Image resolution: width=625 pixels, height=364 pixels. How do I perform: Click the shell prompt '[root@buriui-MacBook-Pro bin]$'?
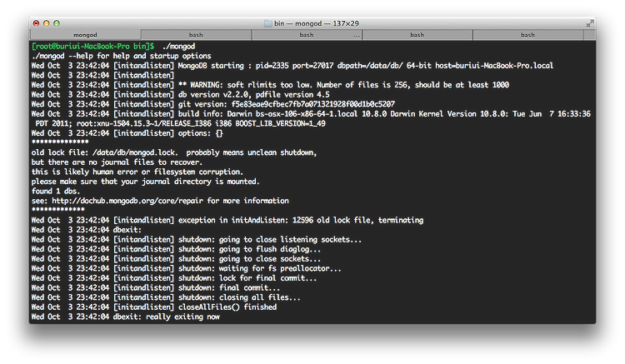click(x=92, y=46)
